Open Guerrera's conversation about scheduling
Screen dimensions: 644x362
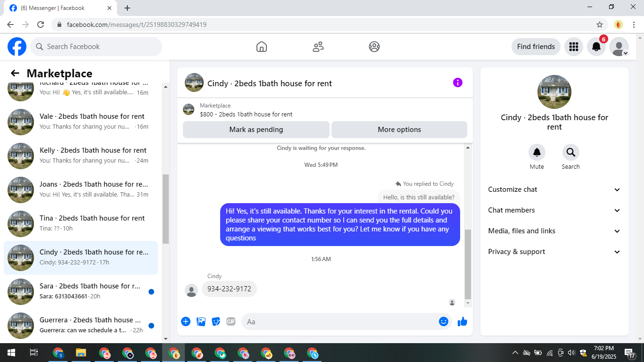coord(81,326)
